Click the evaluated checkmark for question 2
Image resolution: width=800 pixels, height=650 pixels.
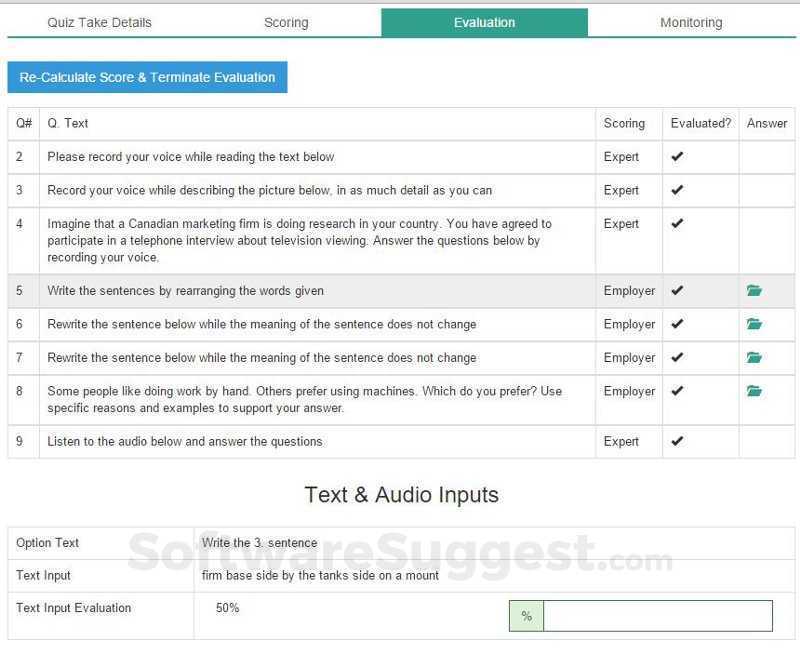(677, 157)
